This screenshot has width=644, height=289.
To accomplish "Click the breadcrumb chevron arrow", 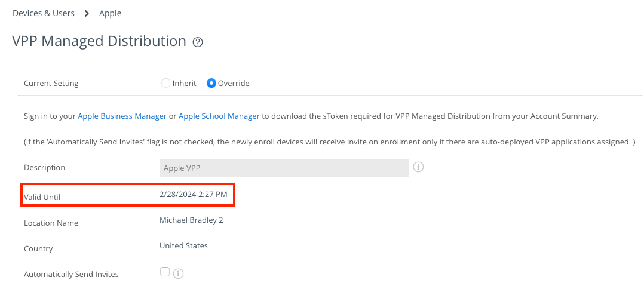I will tap(87, 13).
